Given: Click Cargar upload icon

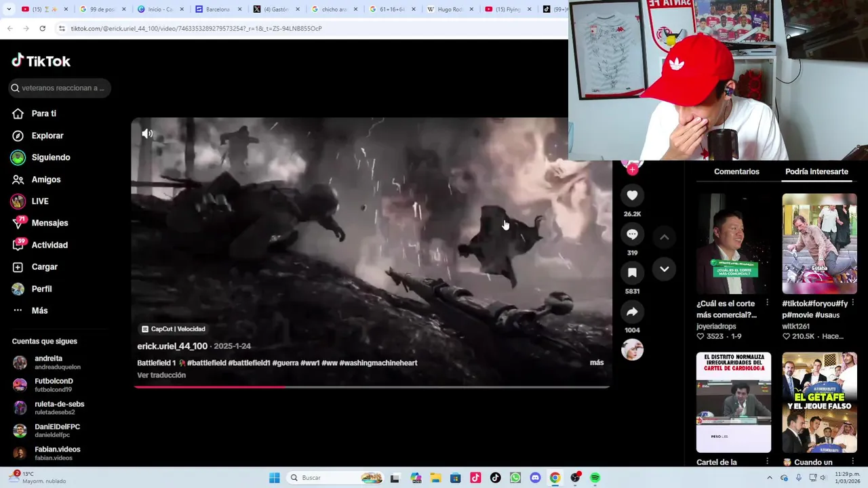Looking at the screenshot, I should tap(18, 267).
